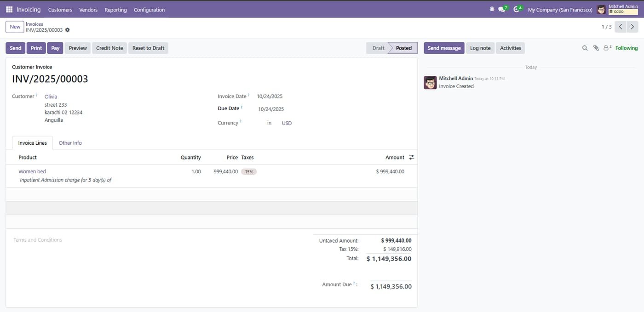Click the quantity 1.00 cell

click(x=196, y=171)
